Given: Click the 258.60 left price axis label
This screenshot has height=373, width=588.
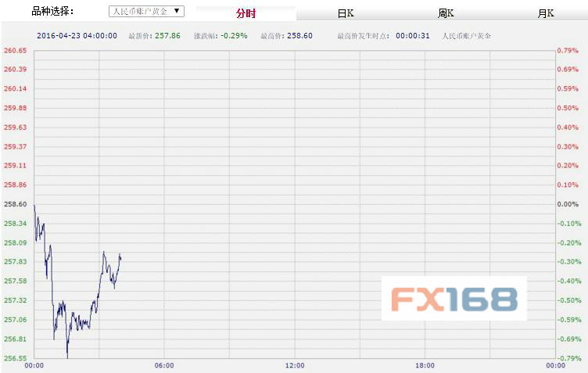Looking at the screenshot, I should (x=15, y=204).
